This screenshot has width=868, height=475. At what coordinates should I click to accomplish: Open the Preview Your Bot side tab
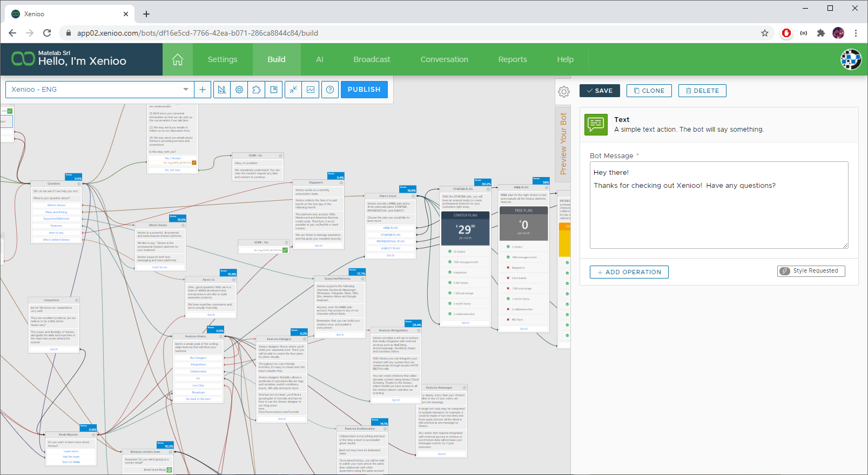click(563, 144)
